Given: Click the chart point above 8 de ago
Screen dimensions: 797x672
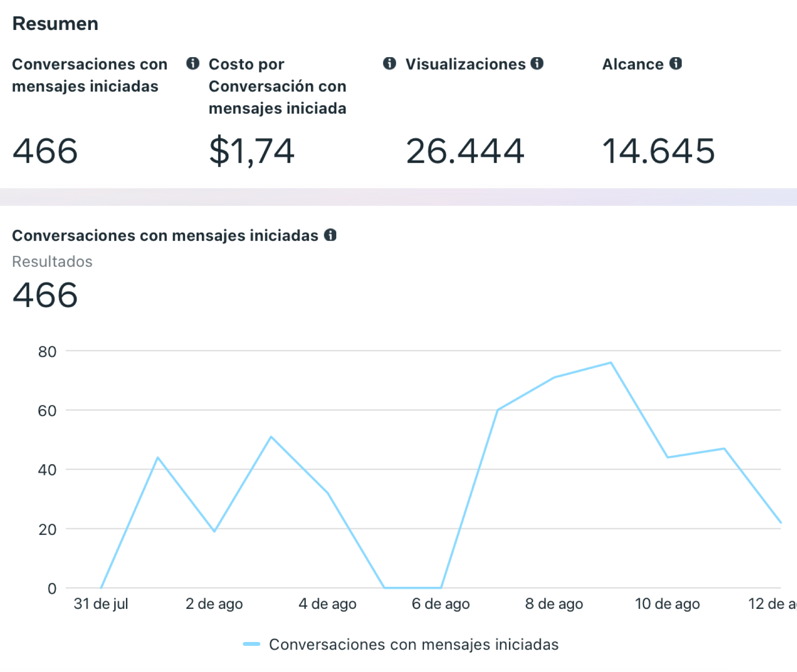Looking at the screenshot, I should pyautogui.click(x=554, y=377).
